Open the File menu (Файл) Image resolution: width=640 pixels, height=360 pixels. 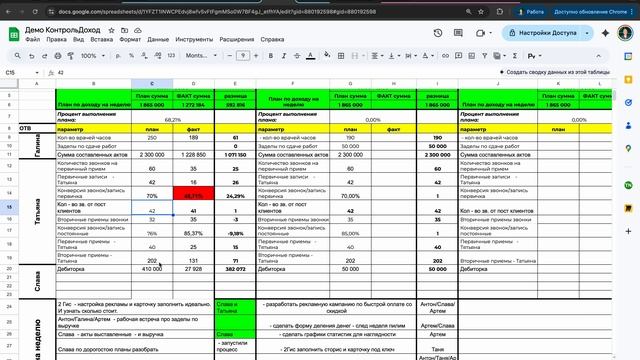pos(32,40)
